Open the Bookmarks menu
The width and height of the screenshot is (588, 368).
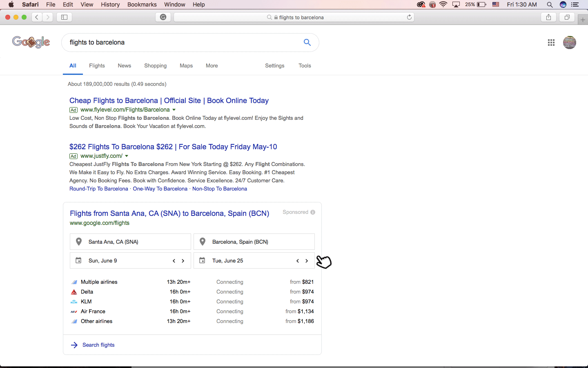point(142,4)
